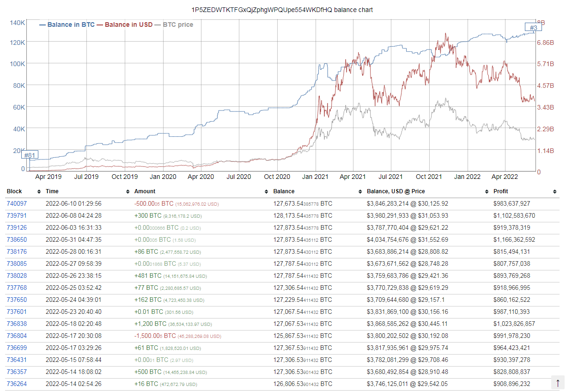This screenshot has height=392, width=566.
Task: Open block 740097 link
Action: [x=17, y=203]
